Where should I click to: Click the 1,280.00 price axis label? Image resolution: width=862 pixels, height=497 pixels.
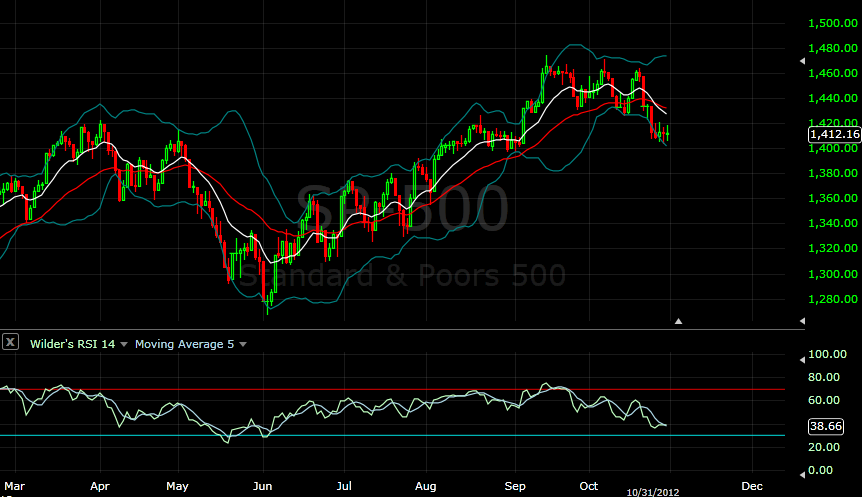(x=833, y=299)
